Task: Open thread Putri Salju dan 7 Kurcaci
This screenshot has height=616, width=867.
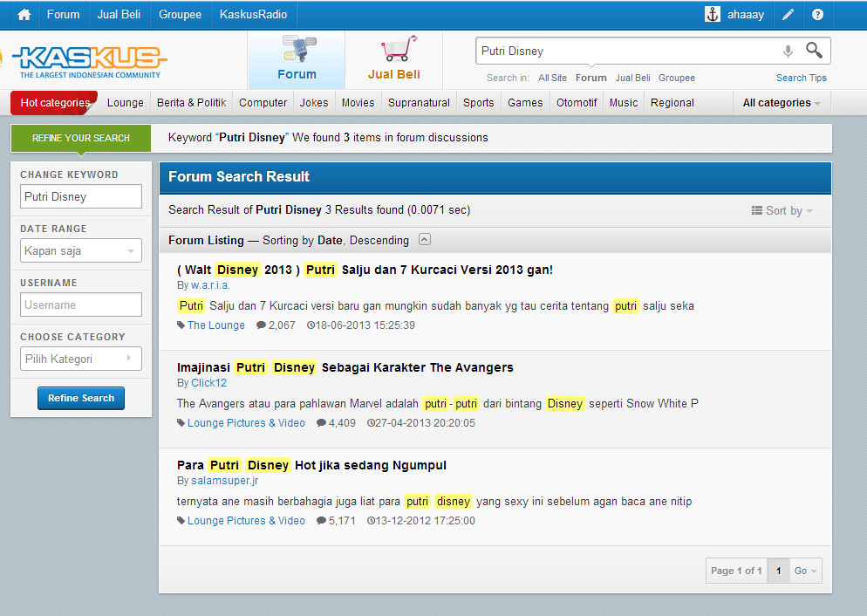Action: tap(365, 270)
